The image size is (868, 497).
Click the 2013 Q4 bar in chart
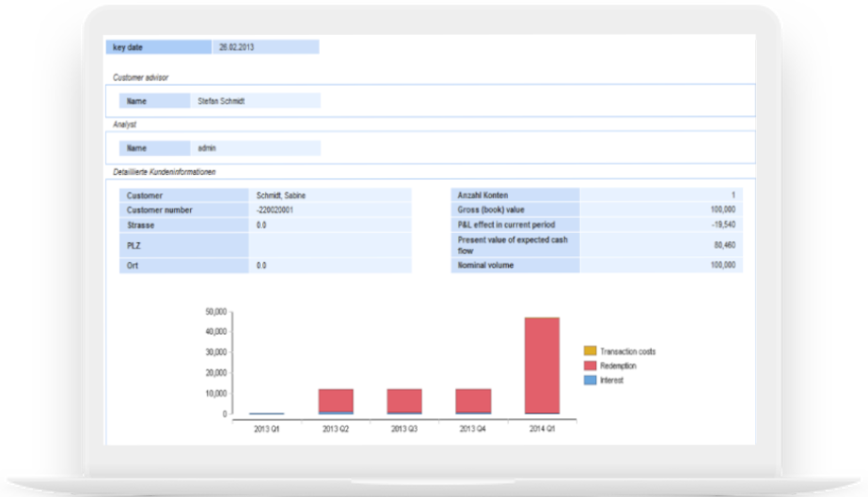tap(473, 400)
